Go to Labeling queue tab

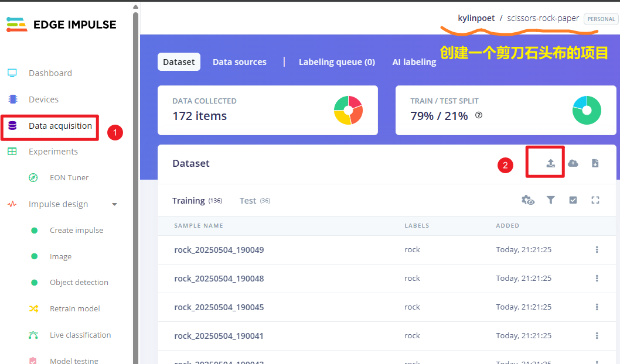pos(337,62)
